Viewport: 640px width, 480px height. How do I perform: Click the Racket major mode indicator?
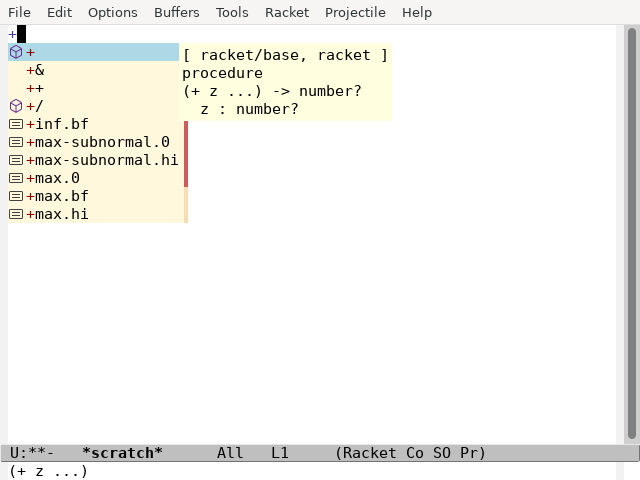pyautogui.click(x=370, y=453)
